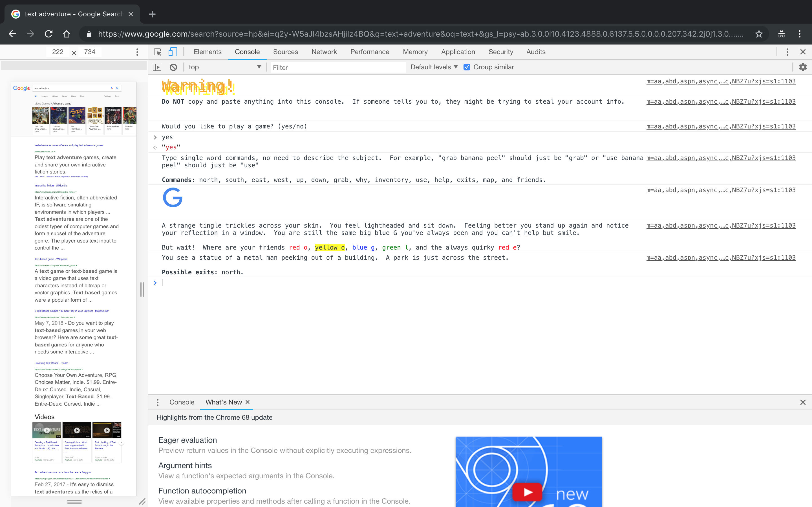Viewport: 812px width, 507px height.
Task: Click the What's New tab
Action: 223,402
